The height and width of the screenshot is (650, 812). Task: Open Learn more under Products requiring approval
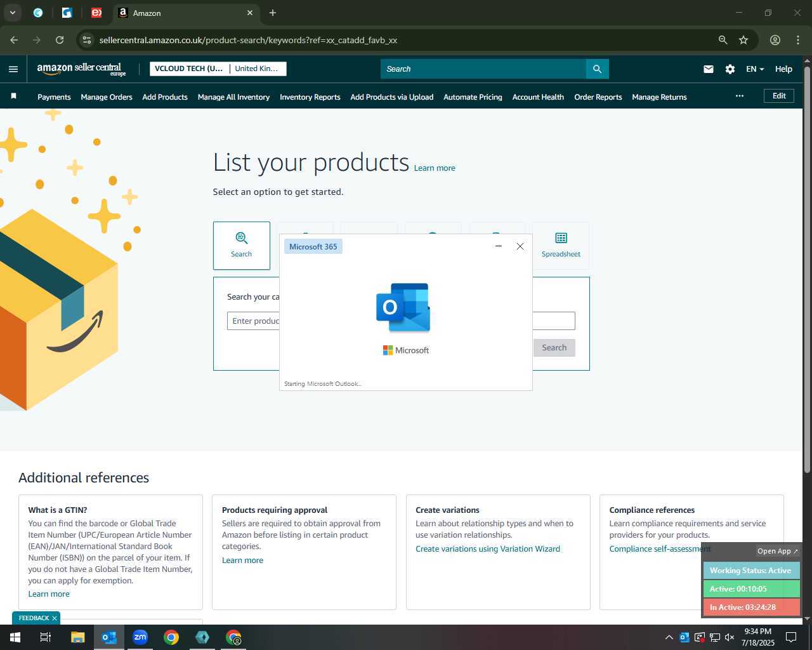tap(242, 560)
